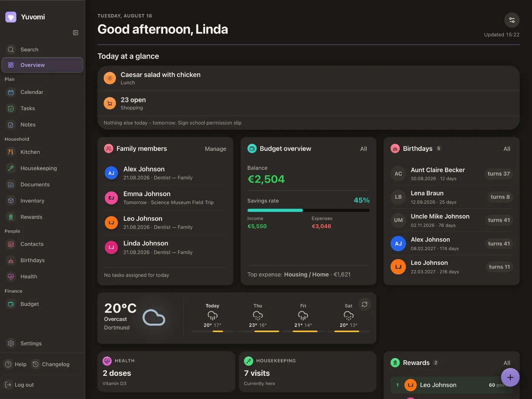
Task: Click the Lena Braun birthday entry
Action: coord(451,197)
